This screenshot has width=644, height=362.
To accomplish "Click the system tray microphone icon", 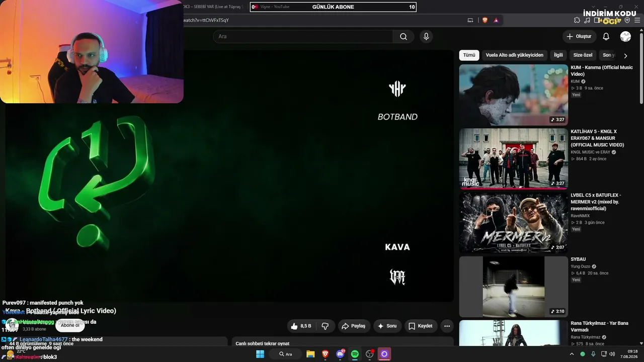I will tap(593, 354).
